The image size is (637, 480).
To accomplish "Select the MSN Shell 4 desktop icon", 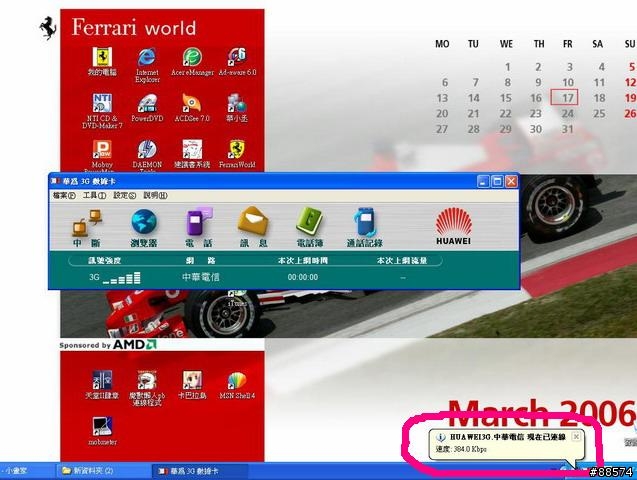I will (x=237, y=385).
